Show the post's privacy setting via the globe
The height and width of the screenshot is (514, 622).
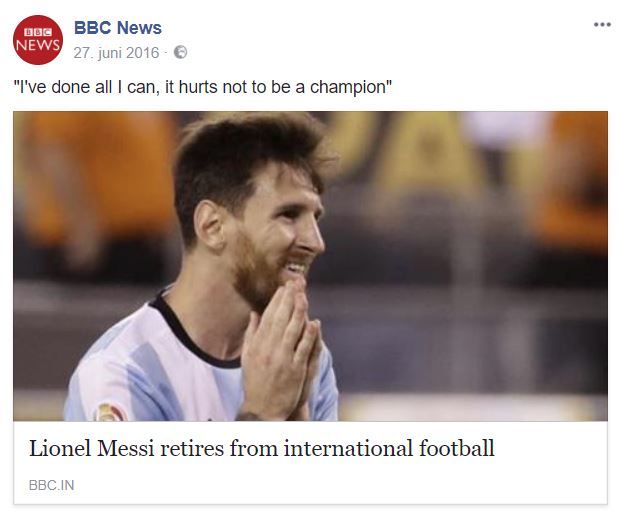click(x=180, y=53)
